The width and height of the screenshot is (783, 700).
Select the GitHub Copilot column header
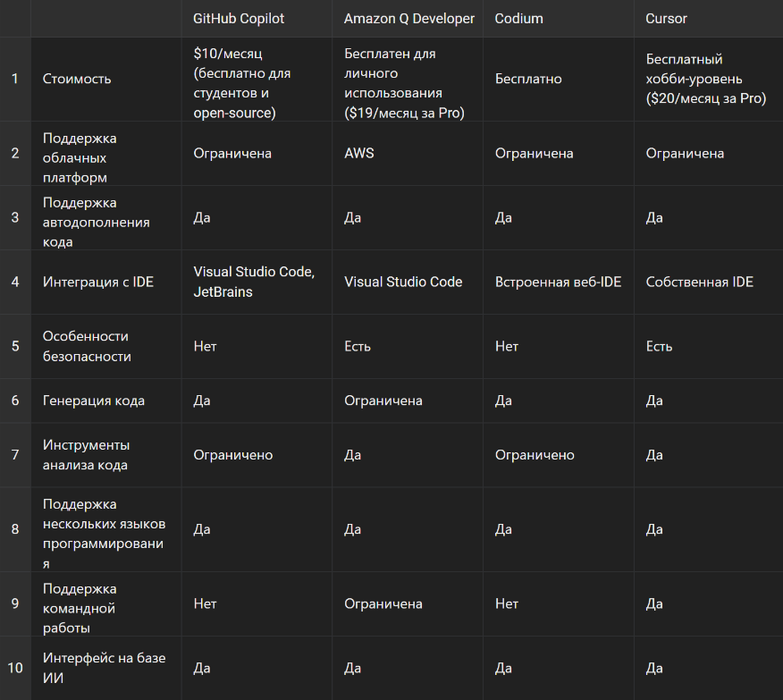coord(257,19)
